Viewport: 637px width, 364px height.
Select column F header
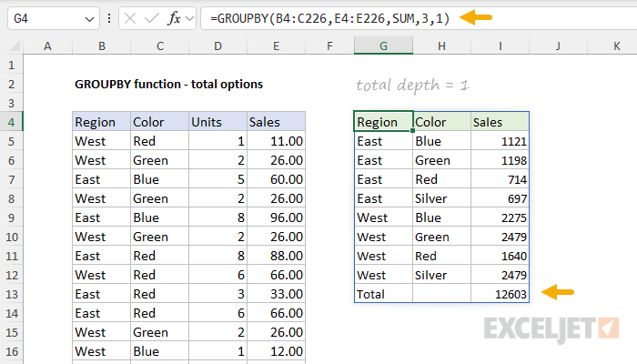329,45
